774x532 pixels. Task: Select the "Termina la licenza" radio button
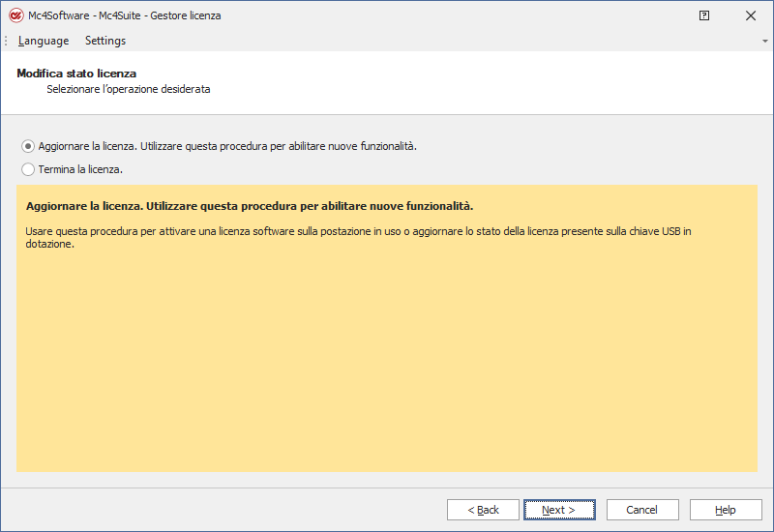point(28,169)
